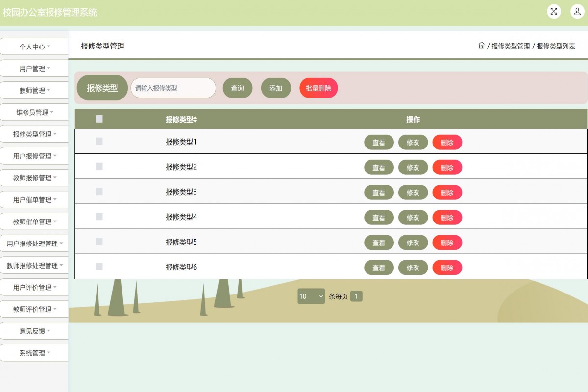Click 查看 for 报修类型4

(x=379, y=217)
